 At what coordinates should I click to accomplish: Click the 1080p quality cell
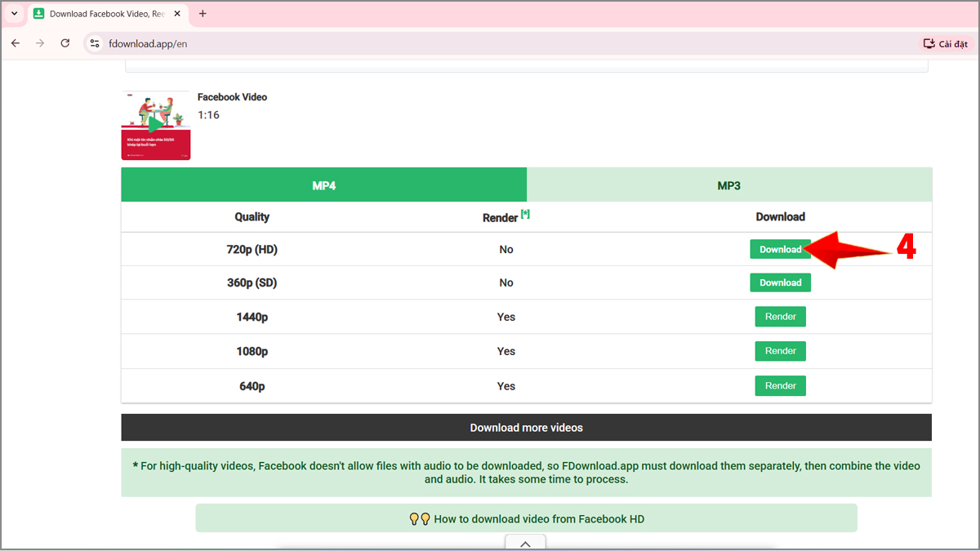click(252, 352)
